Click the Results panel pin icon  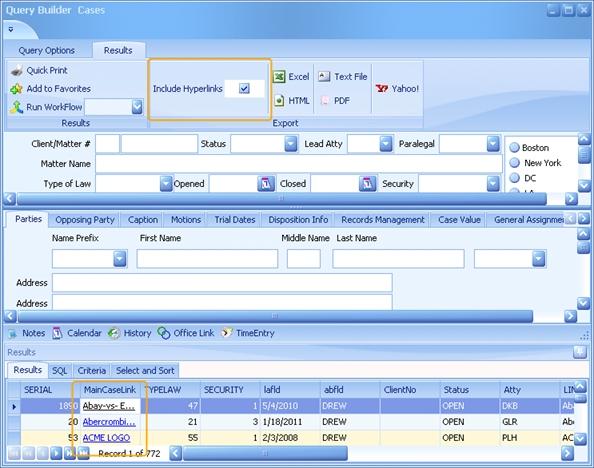click(580, 352)
